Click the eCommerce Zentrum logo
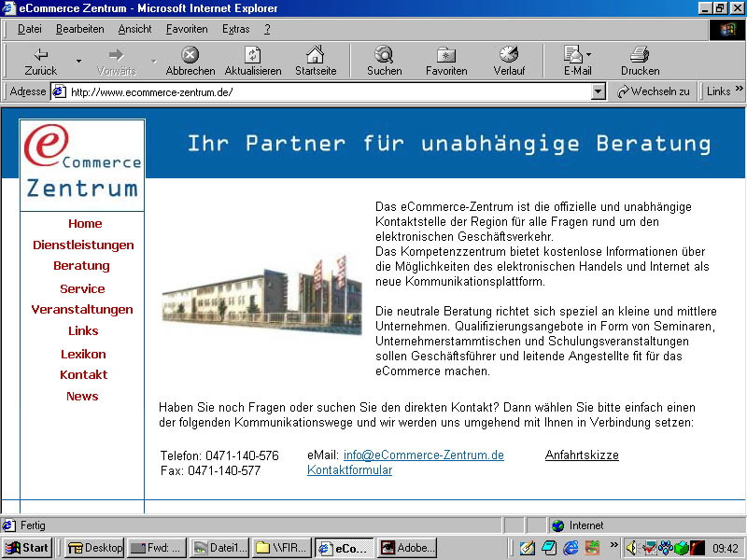747x560 pixels. [82, 164]
